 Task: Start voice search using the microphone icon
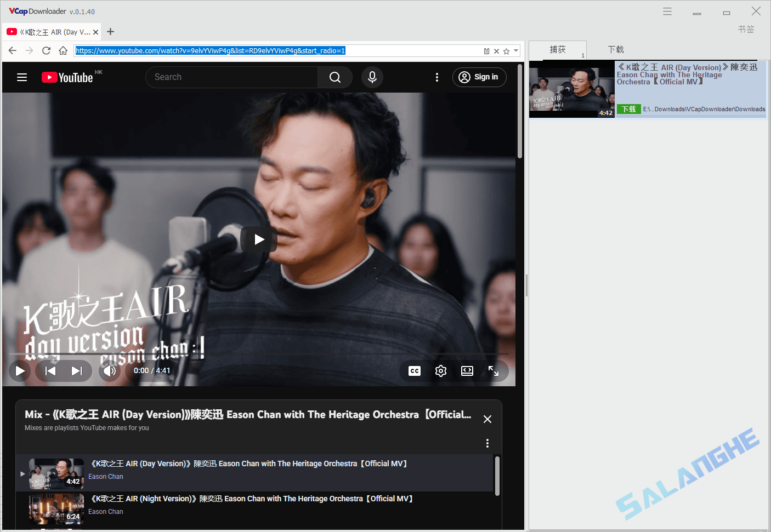[x=372, y=77]
